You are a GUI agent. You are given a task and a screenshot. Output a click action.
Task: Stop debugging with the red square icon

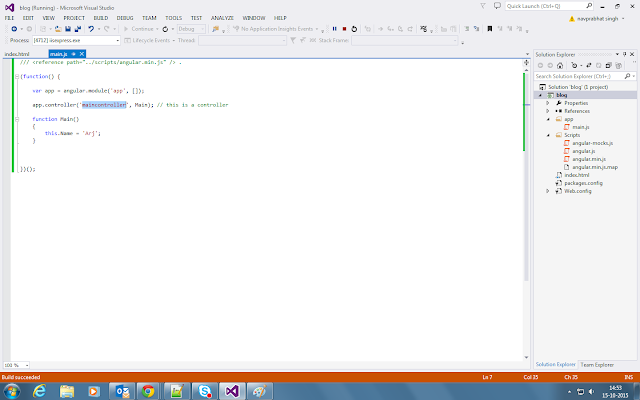[344, 29]
